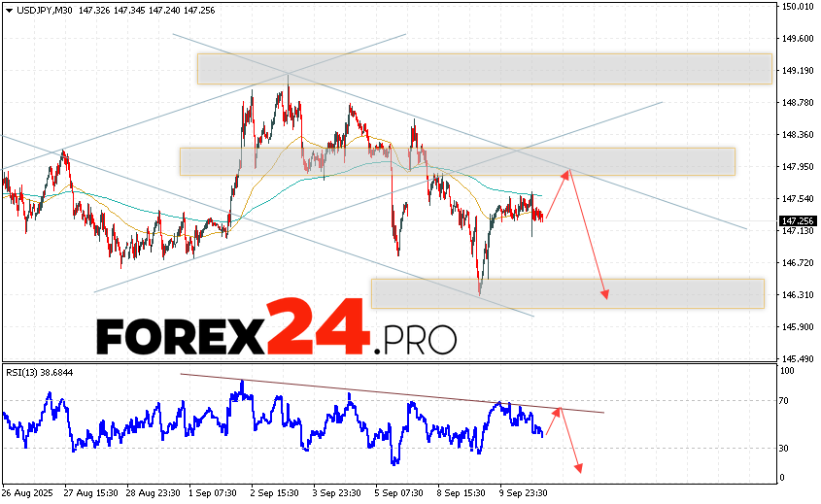Click the RSI scale value 30
This screenshot has height=504, width=821.
(784, 448)
